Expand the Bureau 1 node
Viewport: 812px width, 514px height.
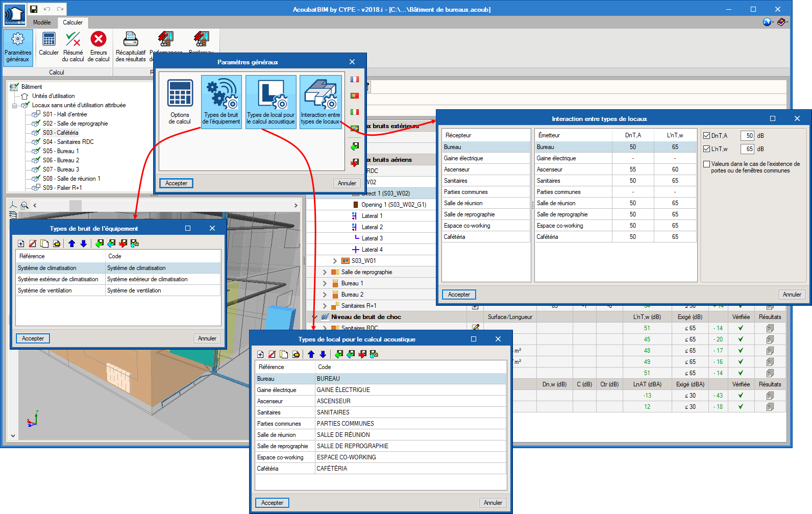point(325,283)
